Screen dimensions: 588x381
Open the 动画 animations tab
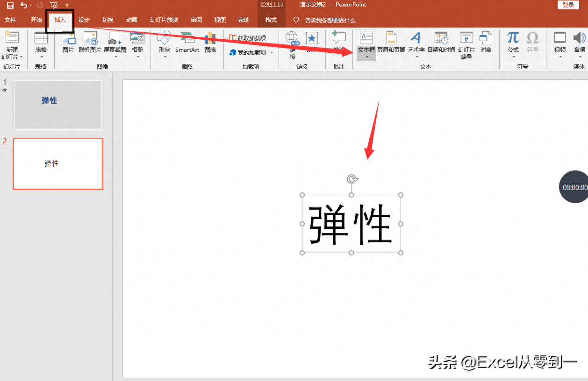pyautogui.click(x=132, y=20)
